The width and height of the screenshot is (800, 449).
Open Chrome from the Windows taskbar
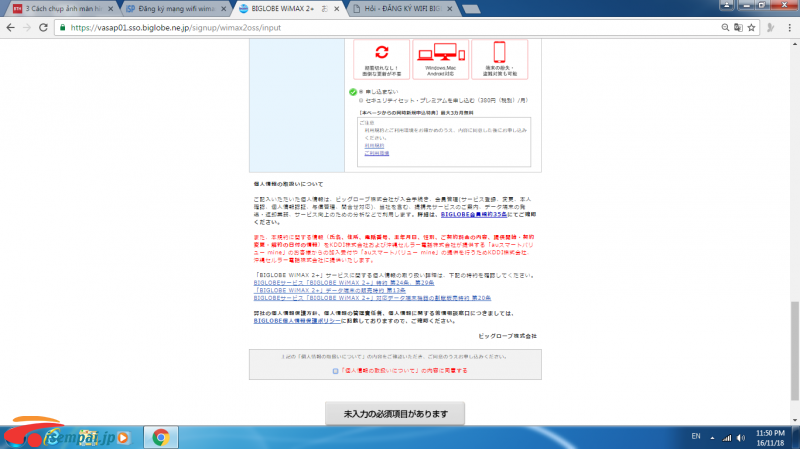point(161,437)
